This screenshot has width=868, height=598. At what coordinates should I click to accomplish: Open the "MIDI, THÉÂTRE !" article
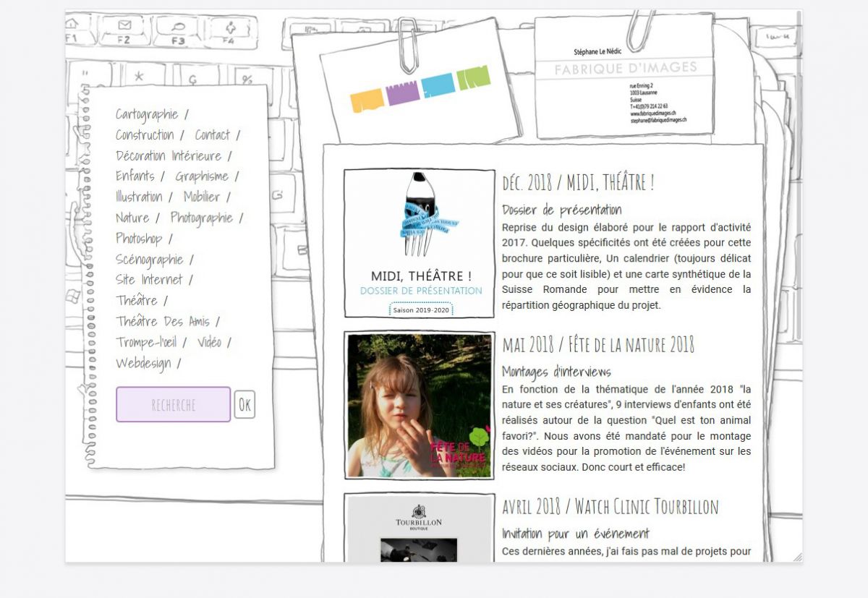[578, 182]
